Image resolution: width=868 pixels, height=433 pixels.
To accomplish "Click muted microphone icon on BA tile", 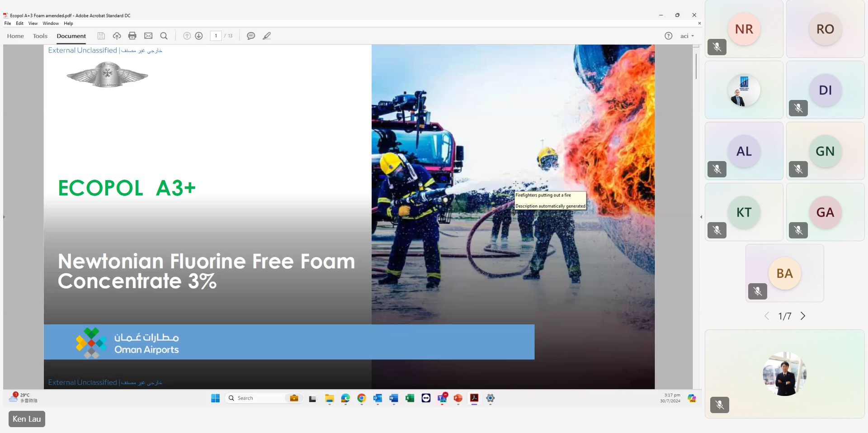I will [x=758, y=291].
